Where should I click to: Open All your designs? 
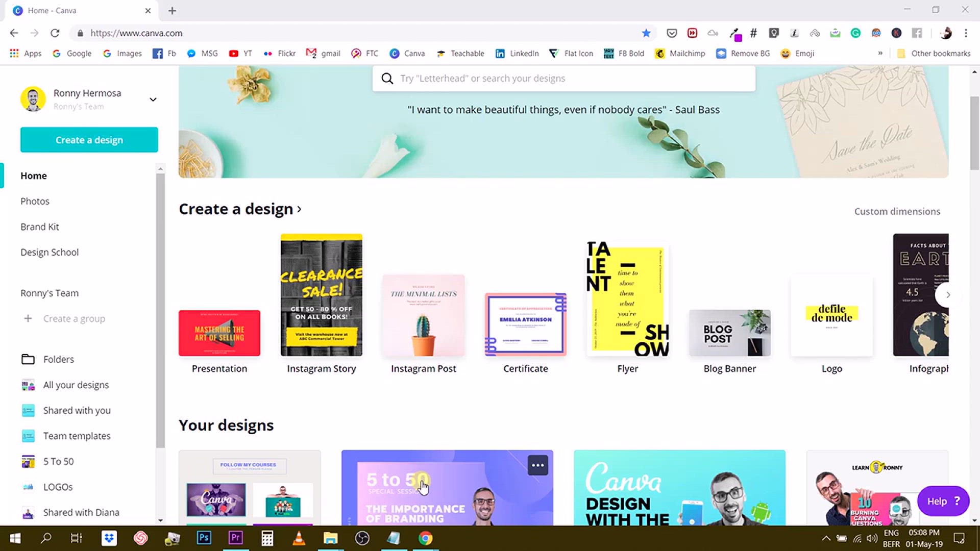[x=76, y=385]
